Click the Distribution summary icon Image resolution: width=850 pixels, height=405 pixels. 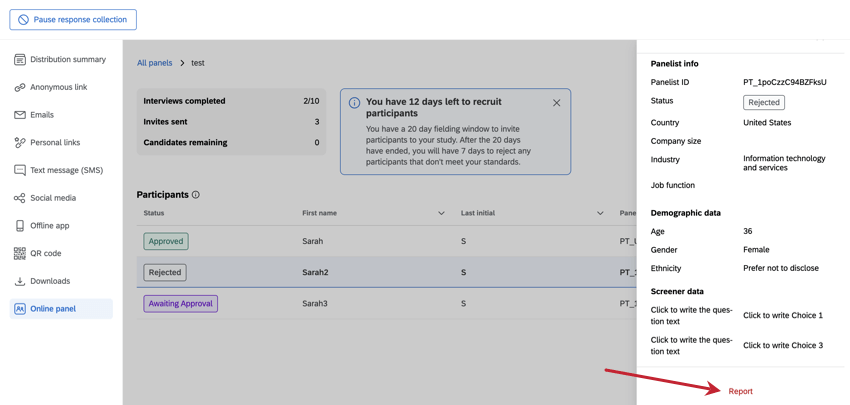pos(20,60)
